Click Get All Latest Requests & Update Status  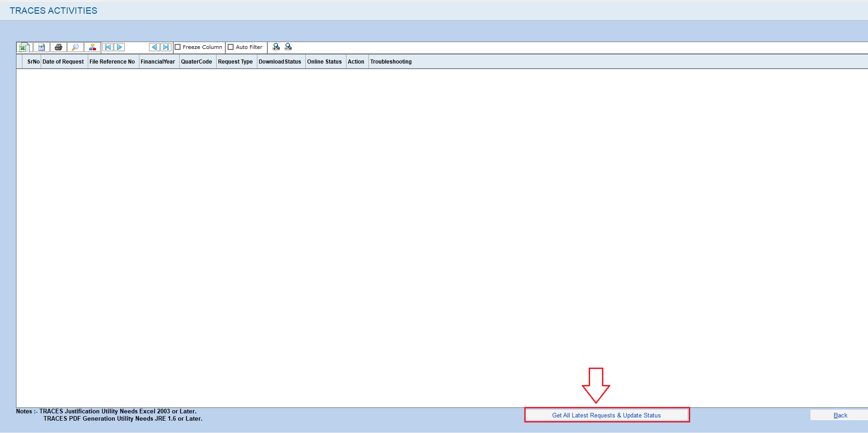coord(607,415)
